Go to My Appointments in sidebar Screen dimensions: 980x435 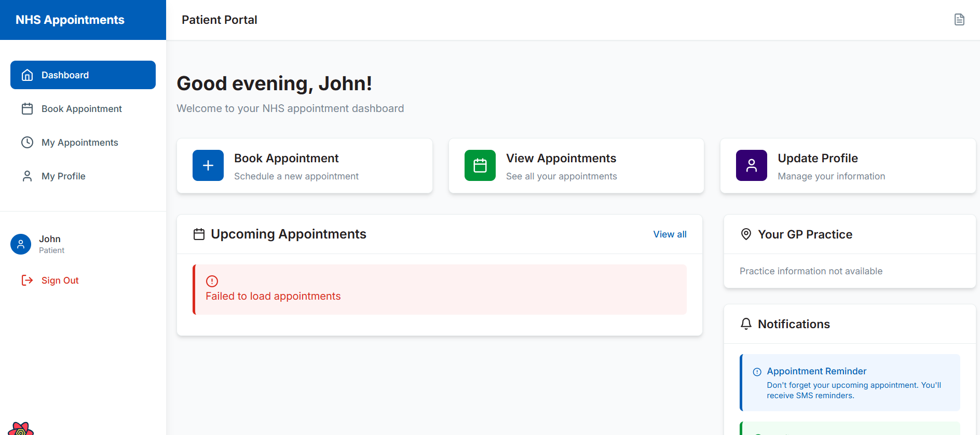83,143
